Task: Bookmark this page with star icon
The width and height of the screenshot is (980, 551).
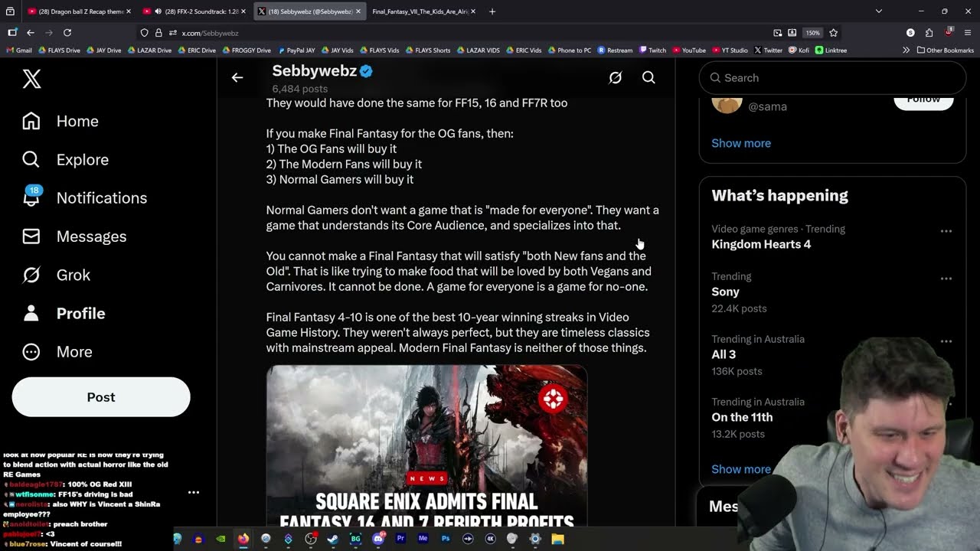Action: 833,33
